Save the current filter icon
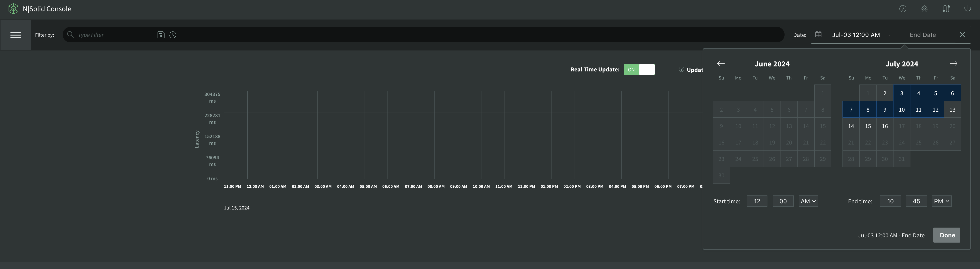Image resolution: width=980 pixels, height=269 pixels. click(x=161, y=35)
